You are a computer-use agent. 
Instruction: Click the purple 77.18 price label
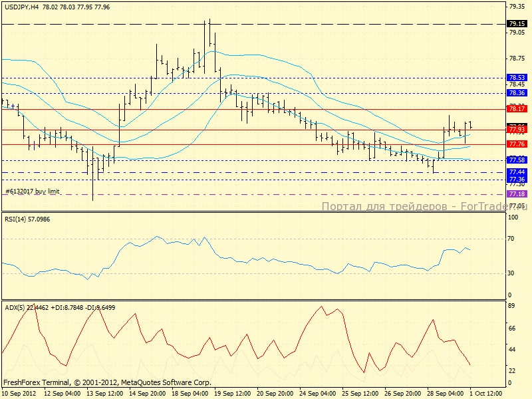point(517,194)
